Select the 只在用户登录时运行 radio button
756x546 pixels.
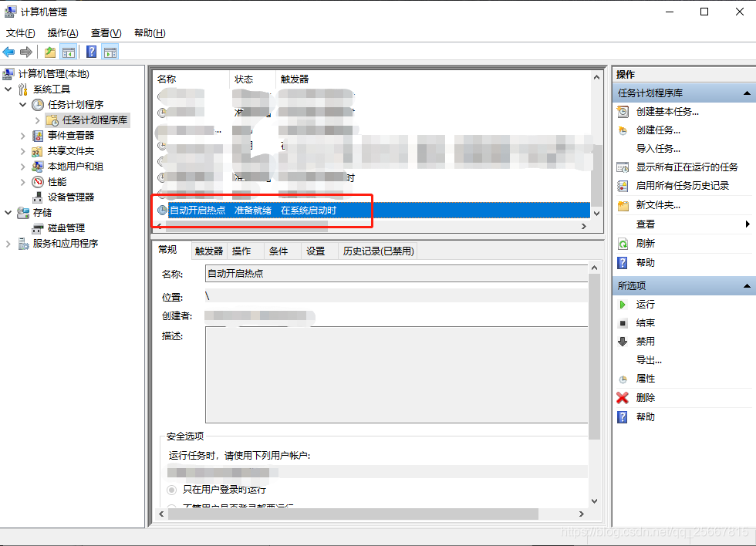click(x=171, y=490)
